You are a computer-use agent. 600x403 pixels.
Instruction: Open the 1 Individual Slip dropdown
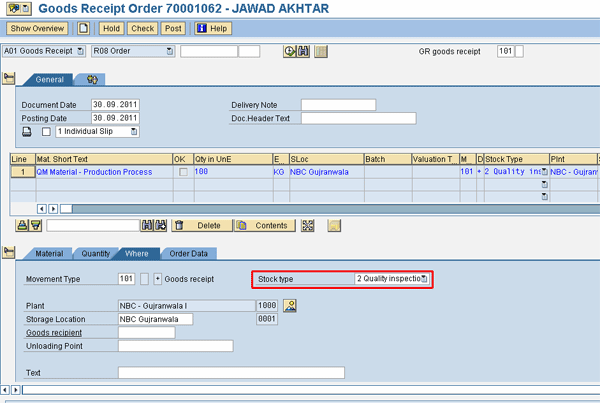click(134, 131)
